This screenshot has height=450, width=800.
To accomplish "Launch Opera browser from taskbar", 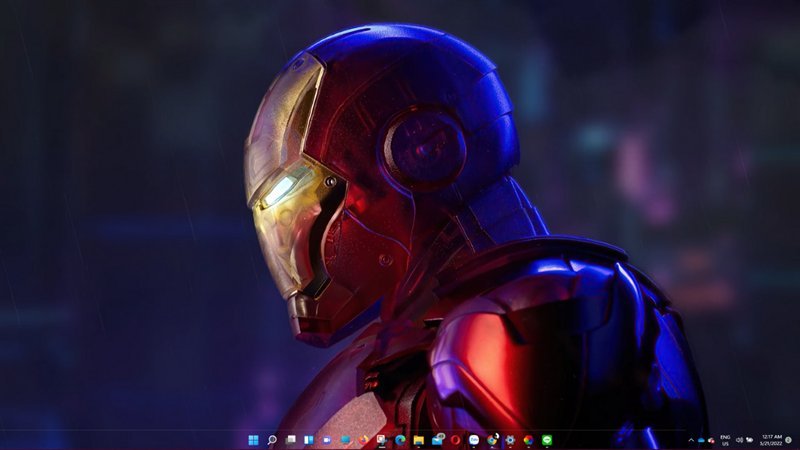I will [456, 440].
